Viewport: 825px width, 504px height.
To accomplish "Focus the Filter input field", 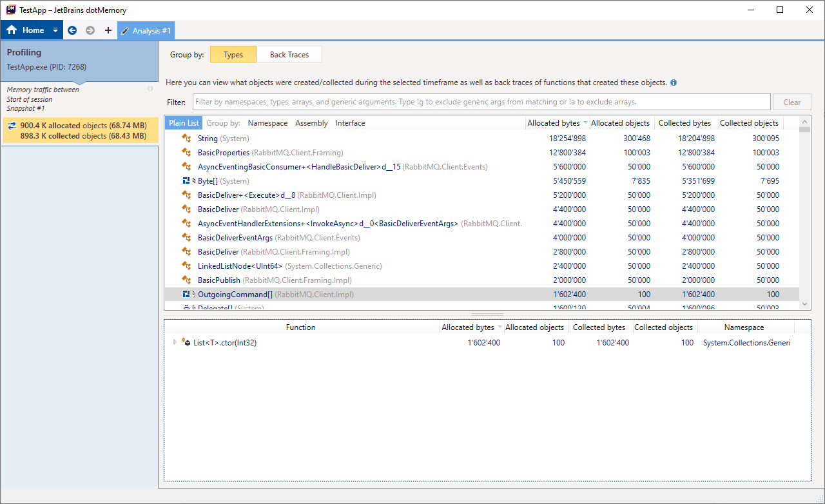I will [x=481, y=102].
